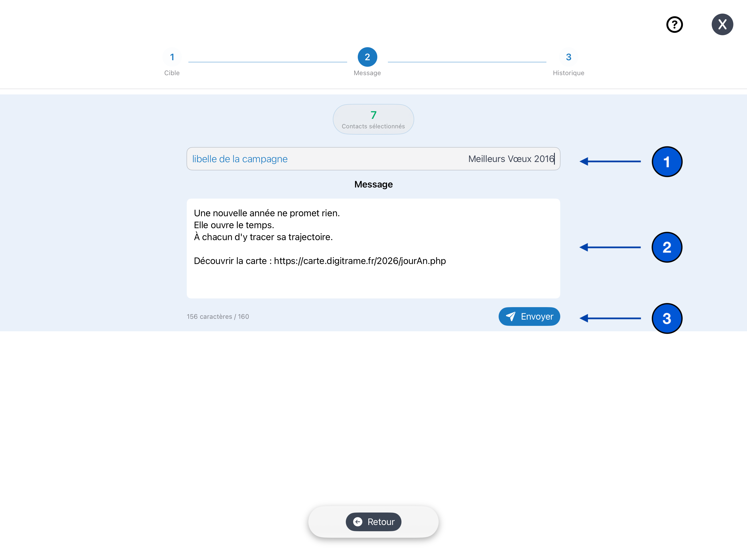Select step 2 Message circle

[x=367, y=57]
